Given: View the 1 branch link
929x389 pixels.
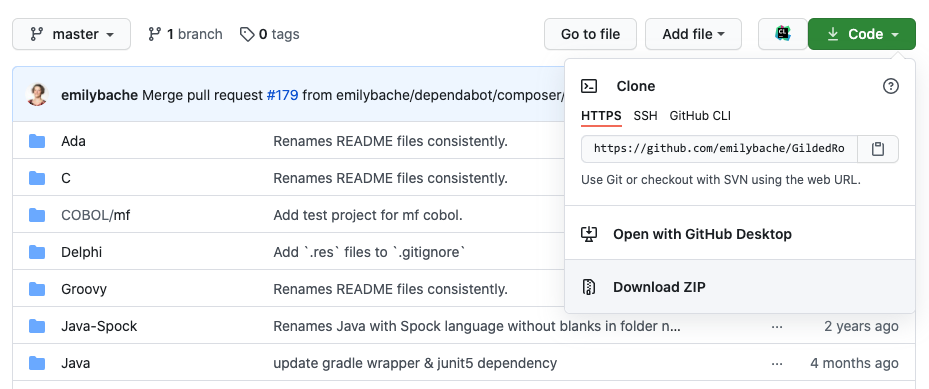Looking at the screenshot, I should tap(185, 34).
